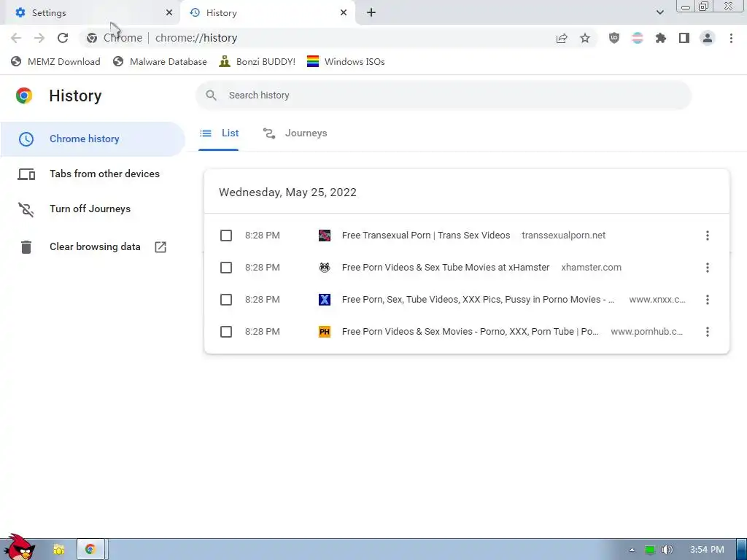Go forward using the forward arrow

39,38
